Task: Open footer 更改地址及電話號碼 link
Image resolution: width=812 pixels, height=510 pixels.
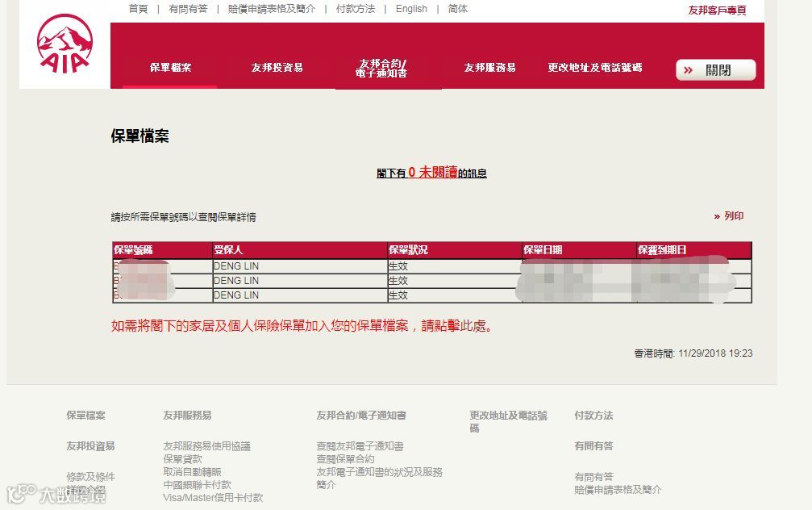Action: 509,421
